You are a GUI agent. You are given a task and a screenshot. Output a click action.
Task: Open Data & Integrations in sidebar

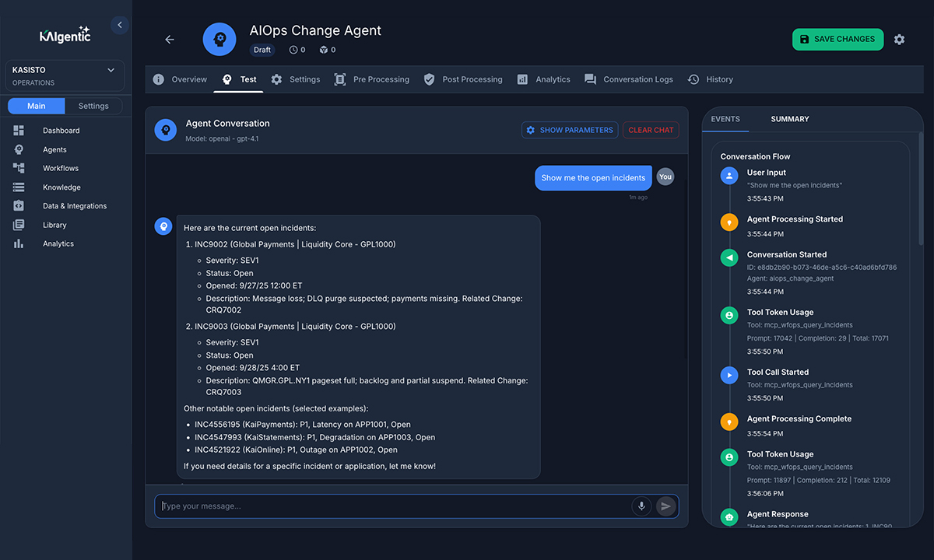(x=75, y=206)
